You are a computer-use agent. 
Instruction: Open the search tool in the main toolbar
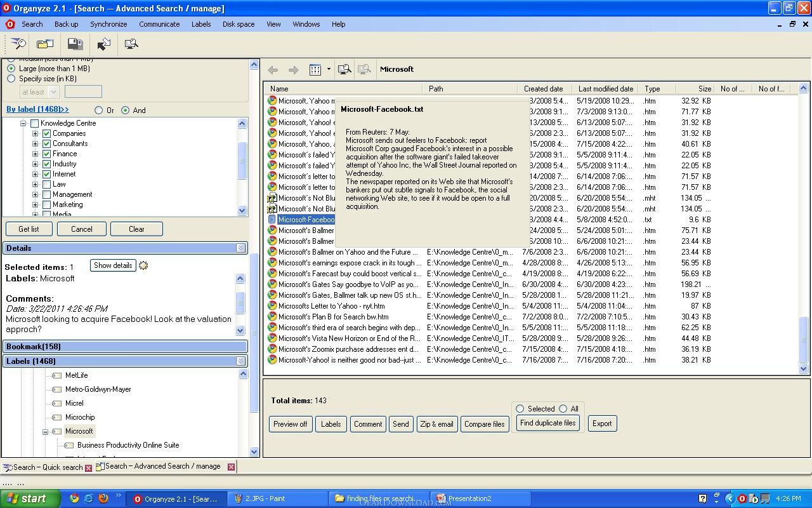tap(18, 44)
